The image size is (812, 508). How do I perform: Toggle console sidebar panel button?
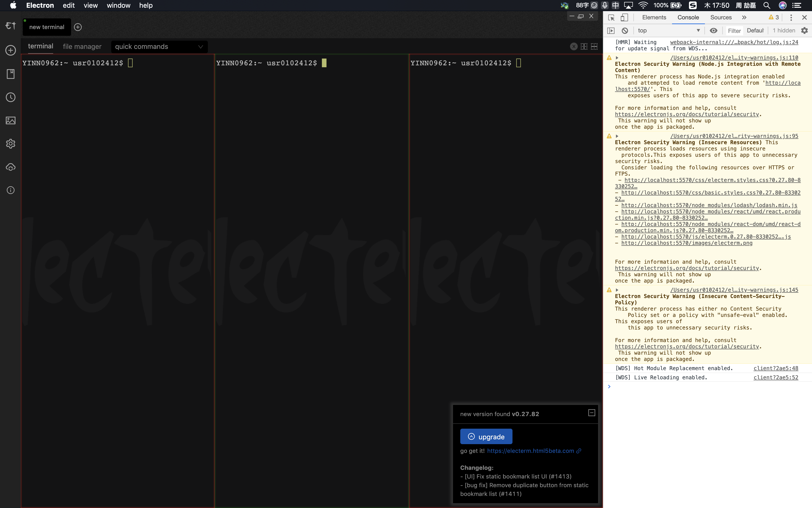[x=611, y=30]
